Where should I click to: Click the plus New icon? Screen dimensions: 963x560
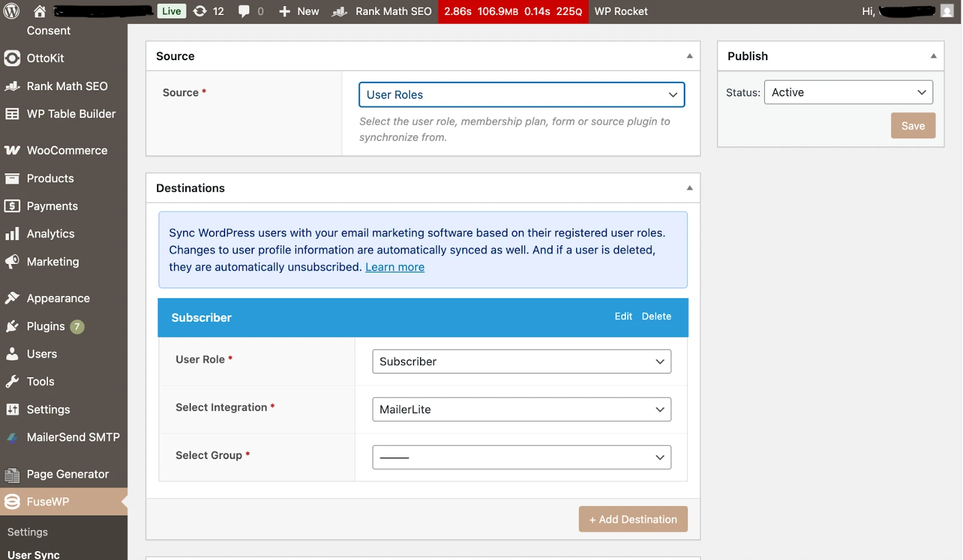point(285,11)
